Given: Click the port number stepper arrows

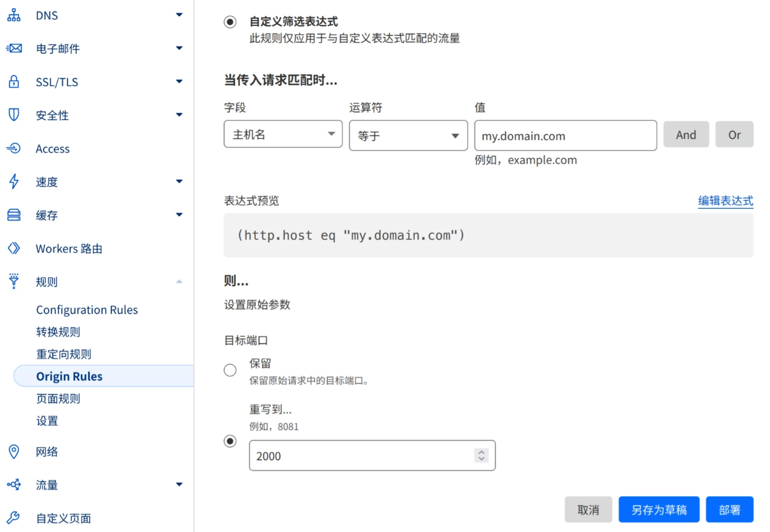Looking at the screenshot, I should [x=481, y=455].
